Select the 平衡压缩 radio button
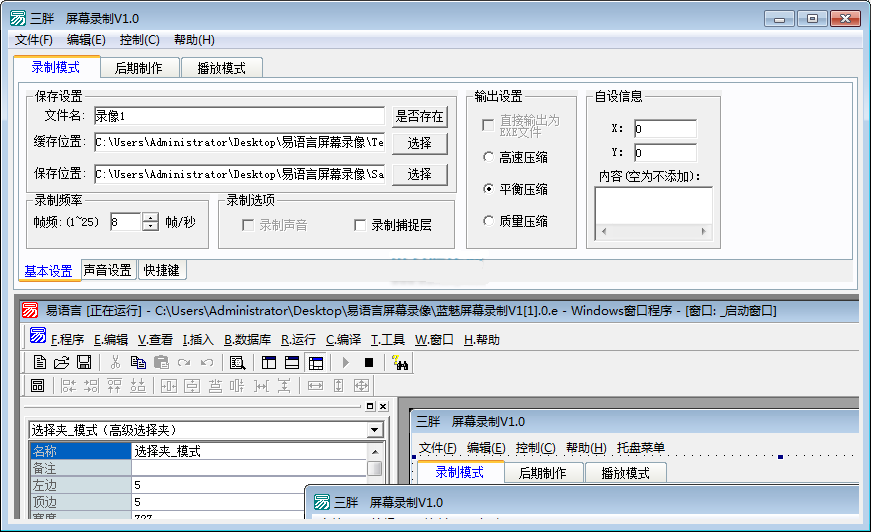 488,189
